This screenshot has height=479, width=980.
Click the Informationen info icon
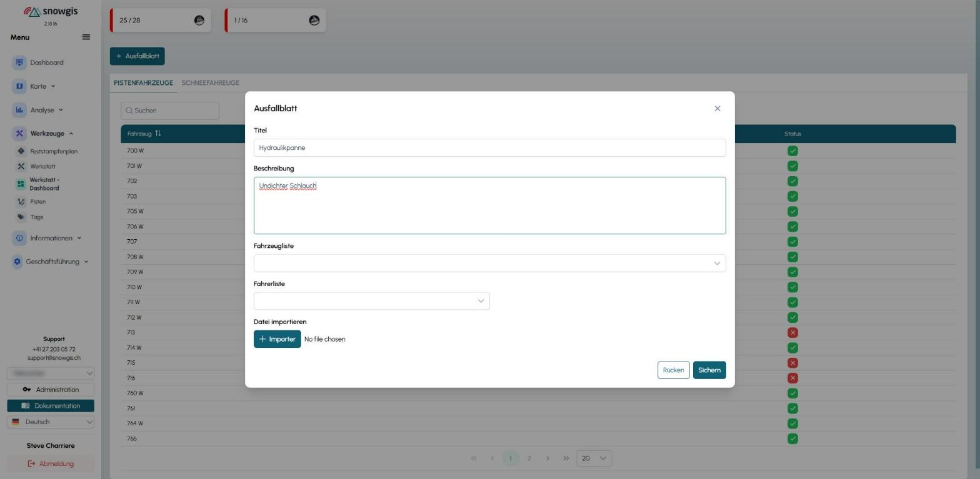[x=19, y=238]
